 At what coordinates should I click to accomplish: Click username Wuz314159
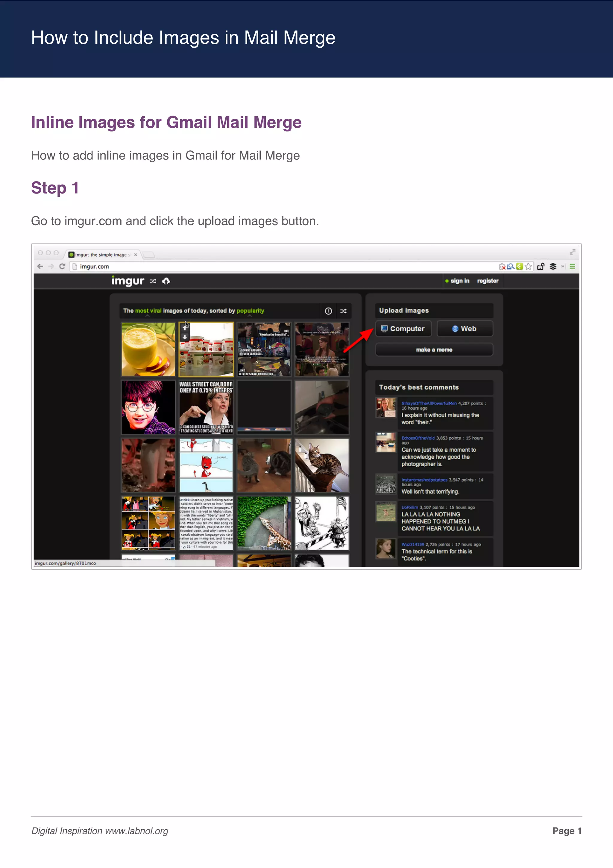[413, 545]
